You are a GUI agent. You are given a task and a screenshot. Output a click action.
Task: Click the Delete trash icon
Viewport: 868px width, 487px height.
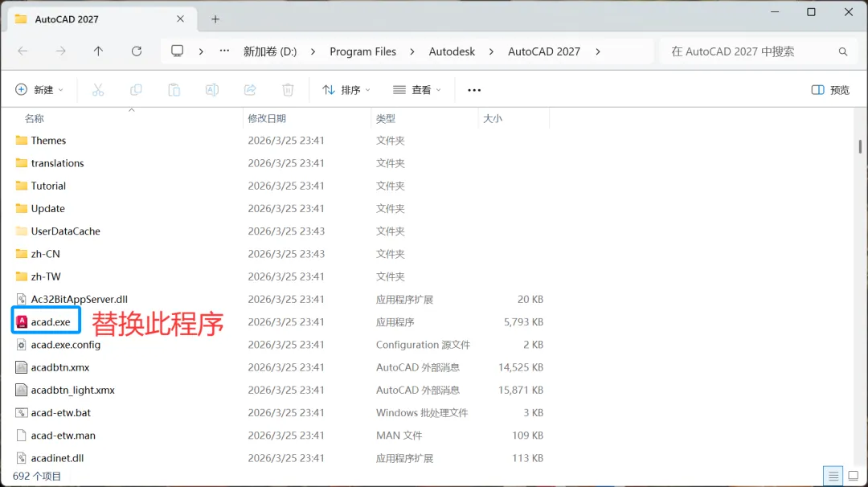[x=288, y=90]
